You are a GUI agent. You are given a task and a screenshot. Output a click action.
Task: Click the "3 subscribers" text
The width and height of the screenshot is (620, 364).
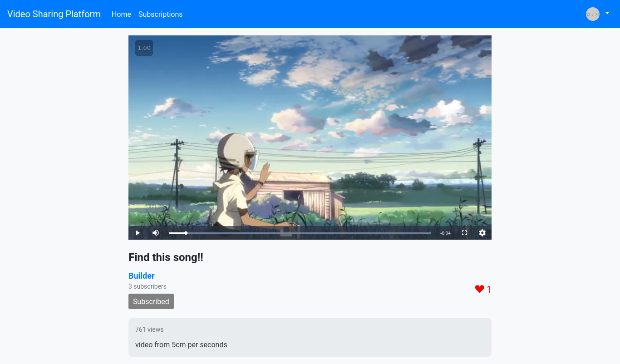tap(148, 286)
